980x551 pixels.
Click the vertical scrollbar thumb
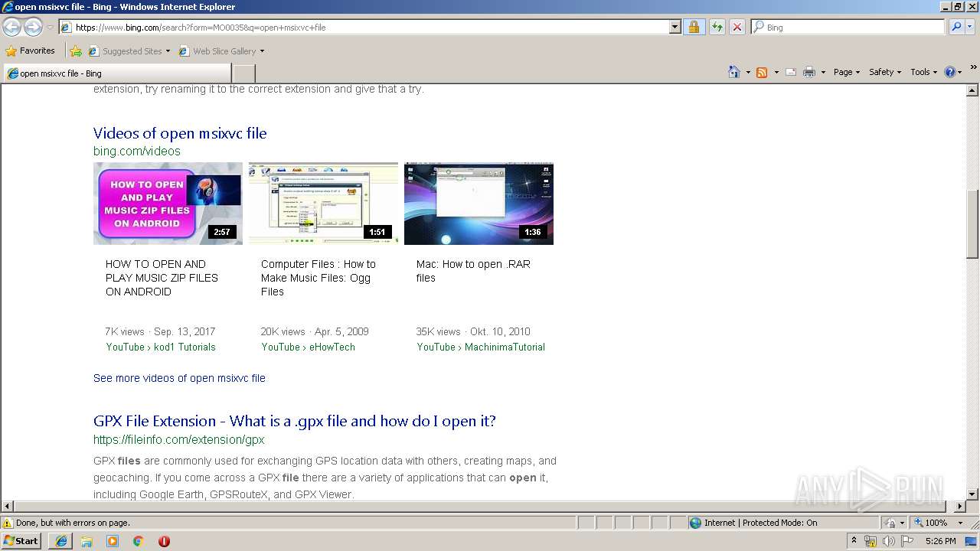pos(972,223)
